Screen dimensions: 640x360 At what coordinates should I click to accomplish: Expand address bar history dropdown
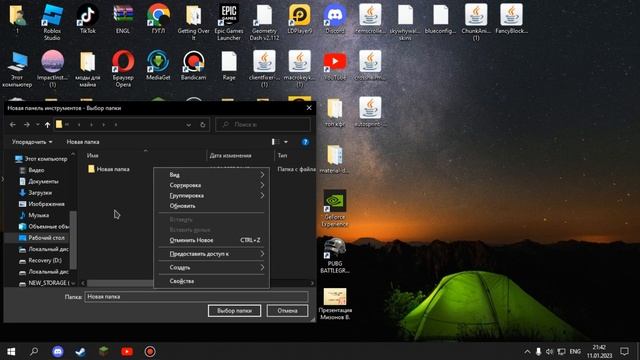click(x=189, y=124)
